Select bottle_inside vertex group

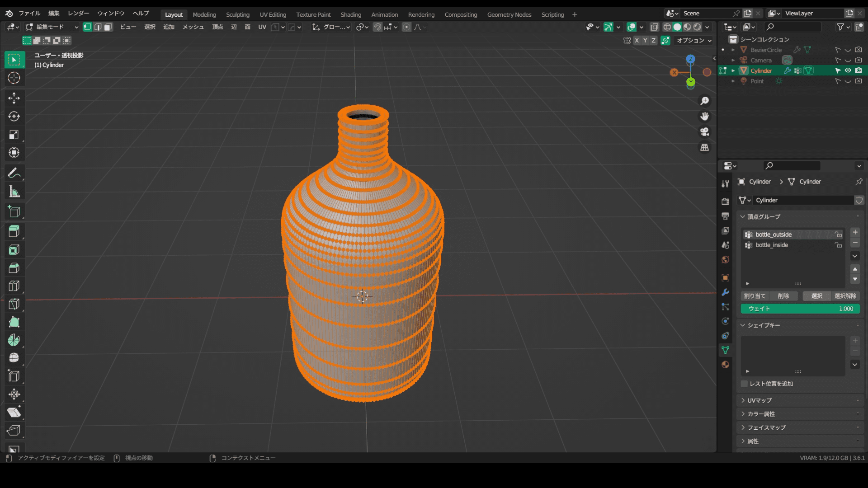(x=771, y=245)
